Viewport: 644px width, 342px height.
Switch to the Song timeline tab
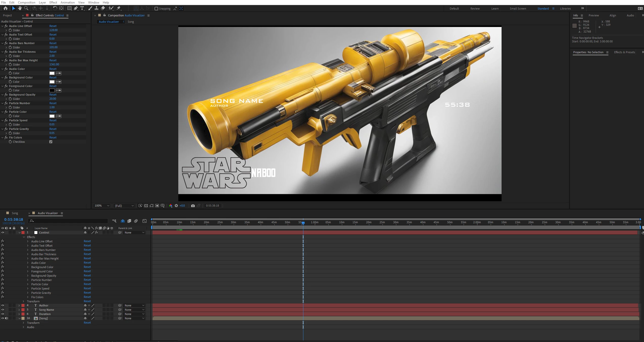pyautogui.click(x=15, y=213)
